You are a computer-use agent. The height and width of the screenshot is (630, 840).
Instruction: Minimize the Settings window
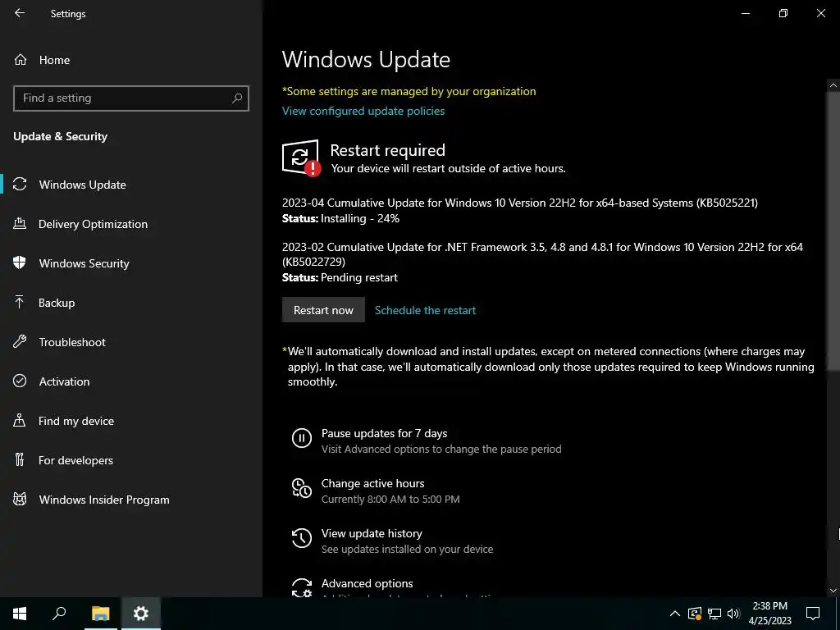(745, 13)
